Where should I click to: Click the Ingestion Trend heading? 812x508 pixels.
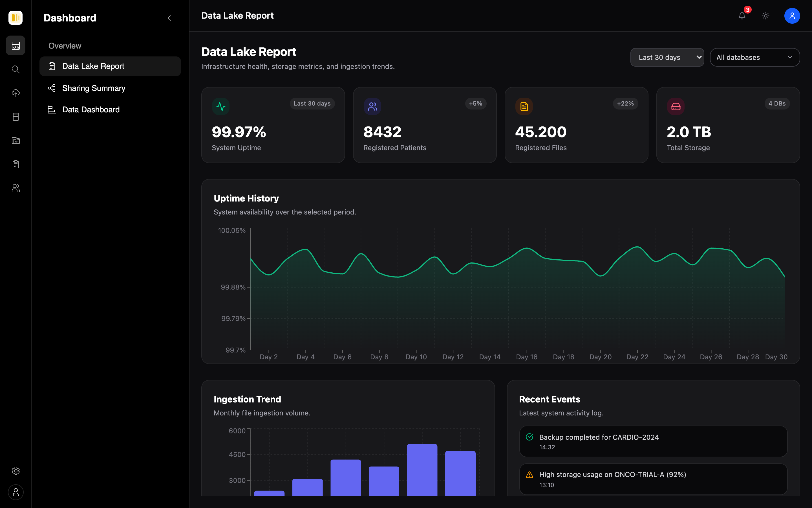pyautogui.click(x=247, y=399)
